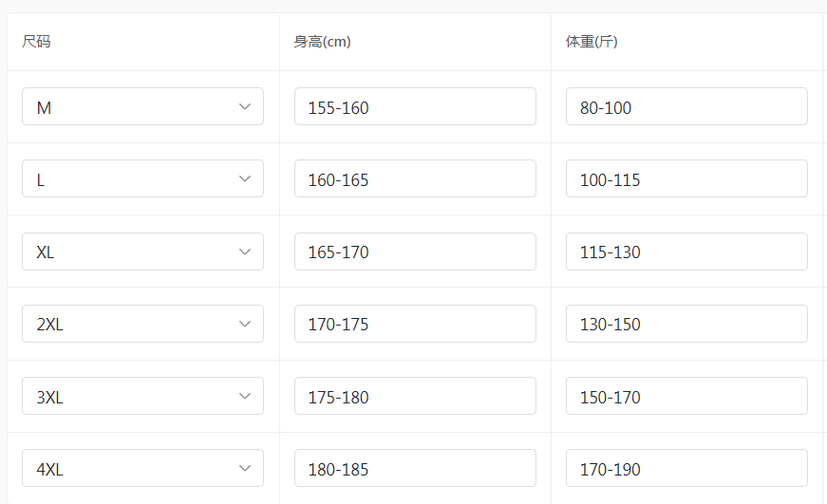
Task: Open the 3XL size dropdown
Action: pyautogui.click(x=142, y=397)
